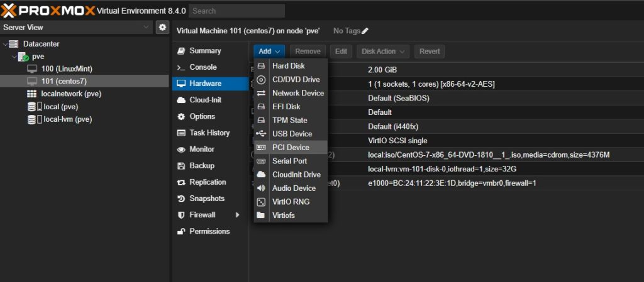This screenshot has height=282, width=644.
Task: Select the CentOS-7 ISO cdrom row
Action: pos(447,155)
